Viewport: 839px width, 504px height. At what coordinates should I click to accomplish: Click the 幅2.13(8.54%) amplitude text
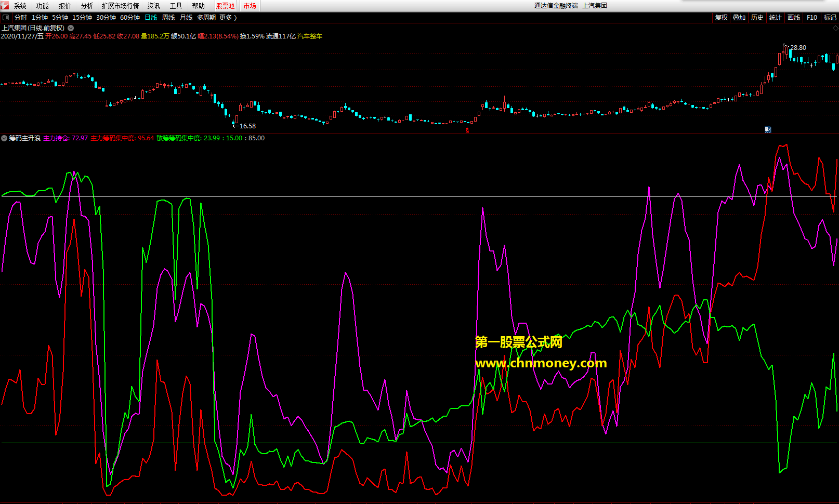click(x=218, y=36)
